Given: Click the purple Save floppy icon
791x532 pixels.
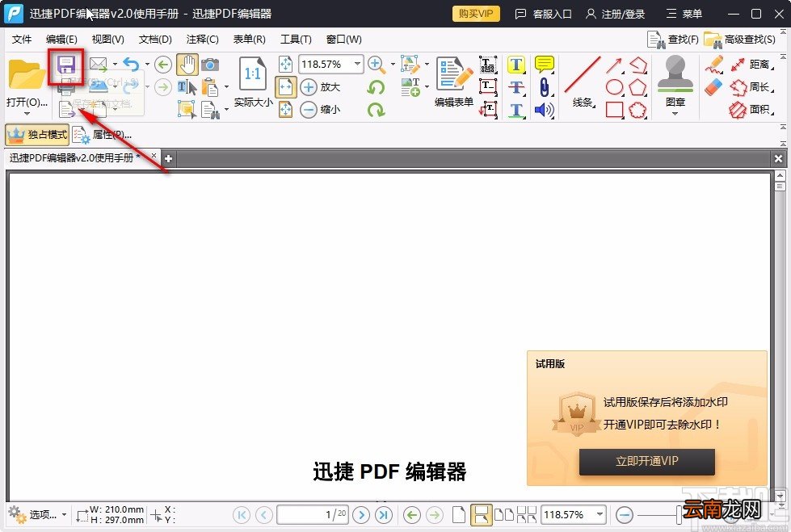Looking at the screenshot, I should [x=66, y=65].
